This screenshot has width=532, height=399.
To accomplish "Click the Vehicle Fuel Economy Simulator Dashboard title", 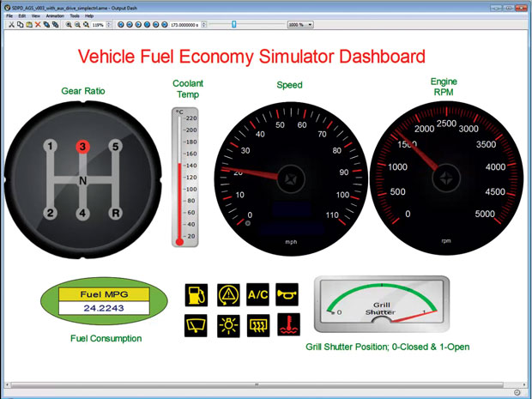I will point(251,57).
